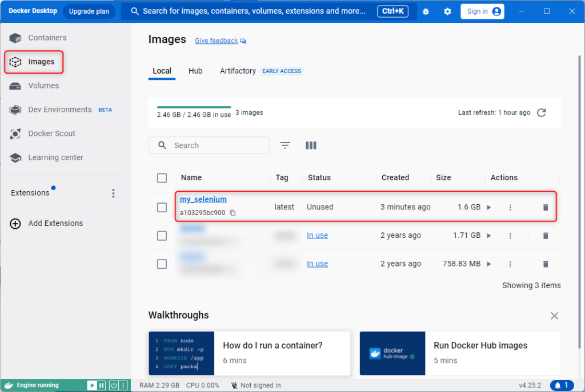Click In use status of 1.71 GB image
585x392 pixels.
[318, 235]
